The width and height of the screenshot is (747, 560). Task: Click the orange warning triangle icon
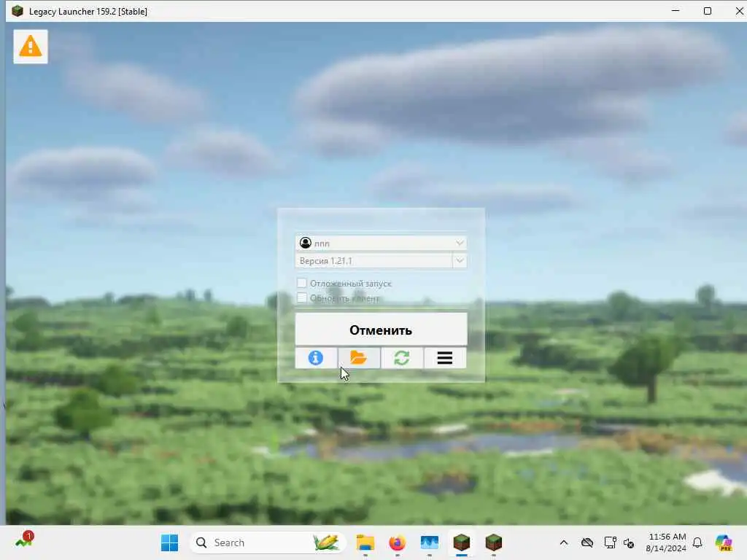[31, 47]
